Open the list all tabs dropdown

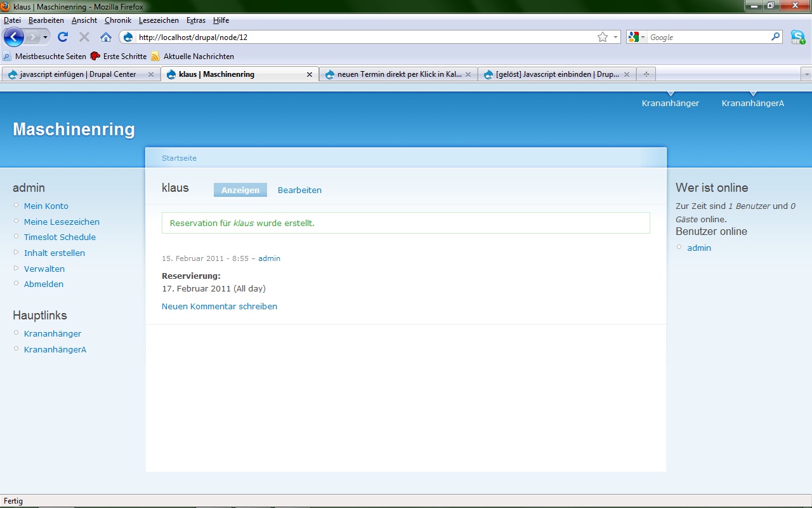806,74
